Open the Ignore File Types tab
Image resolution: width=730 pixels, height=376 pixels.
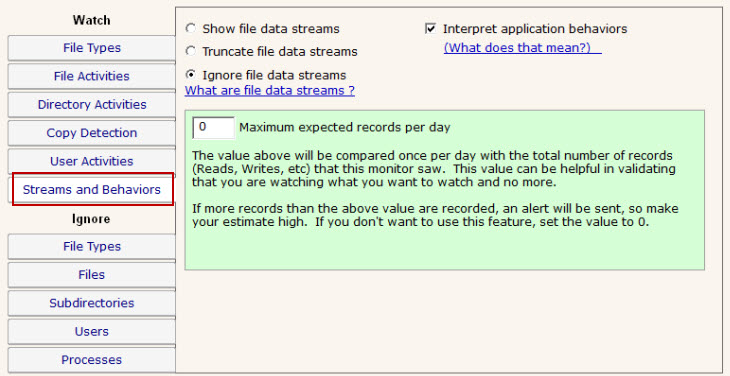coord(92,247)
